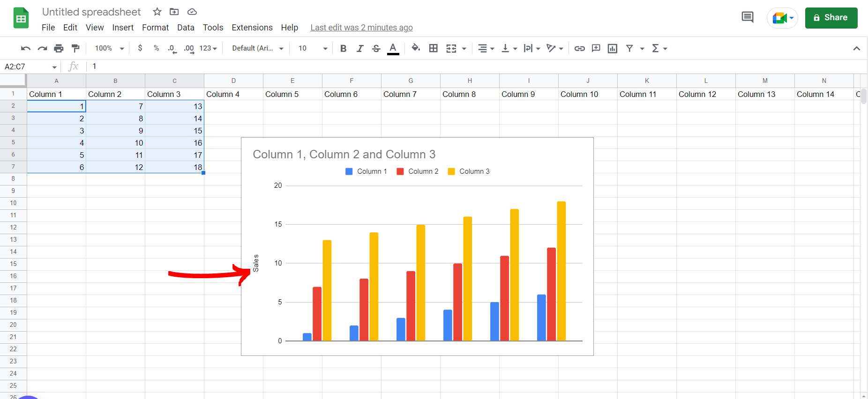The width and height of the screenshot is (868, 399).
Task: Open the File menu
Action: click(48, 28)
